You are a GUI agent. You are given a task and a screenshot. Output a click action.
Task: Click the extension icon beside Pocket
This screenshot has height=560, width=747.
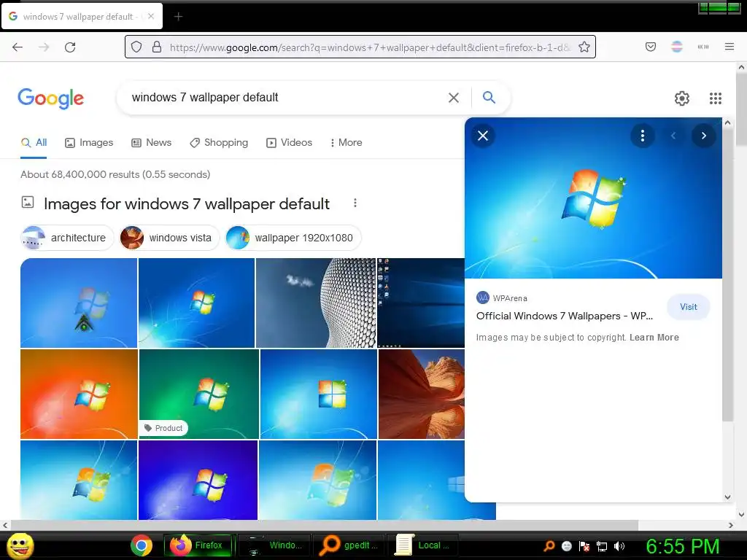pos(676,47)
